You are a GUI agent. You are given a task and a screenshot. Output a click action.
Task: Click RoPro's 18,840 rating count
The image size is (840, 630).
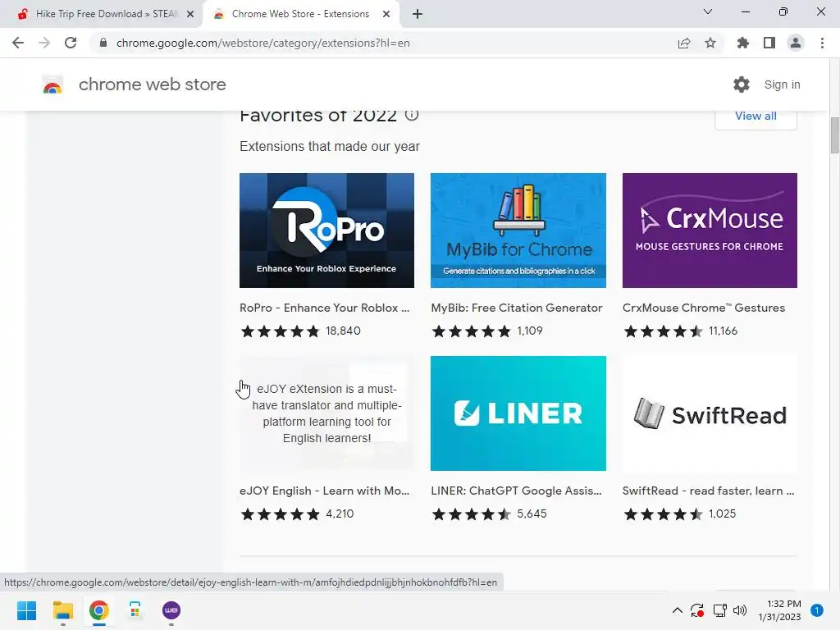(x=343, y=331)
